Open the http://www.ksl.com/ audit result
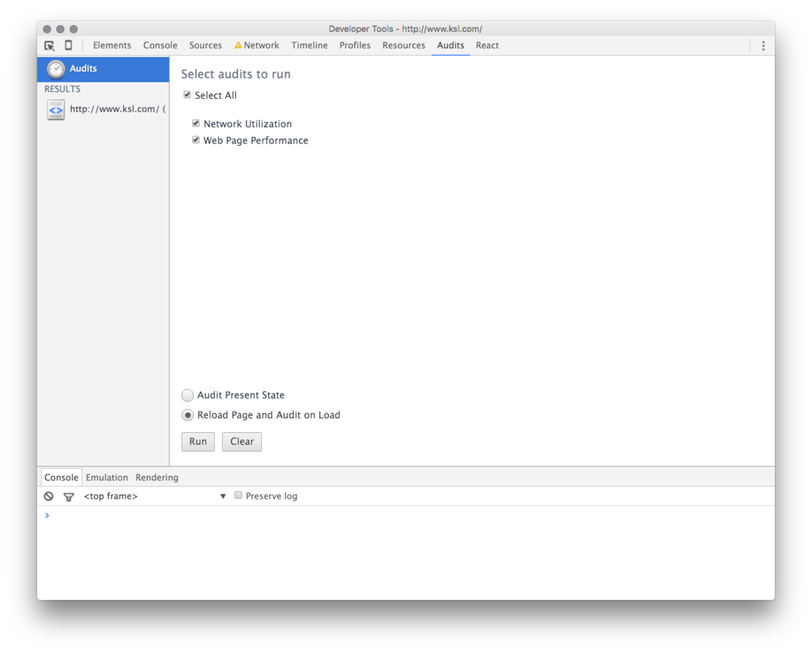812x653 pixels. coord(104,110)
